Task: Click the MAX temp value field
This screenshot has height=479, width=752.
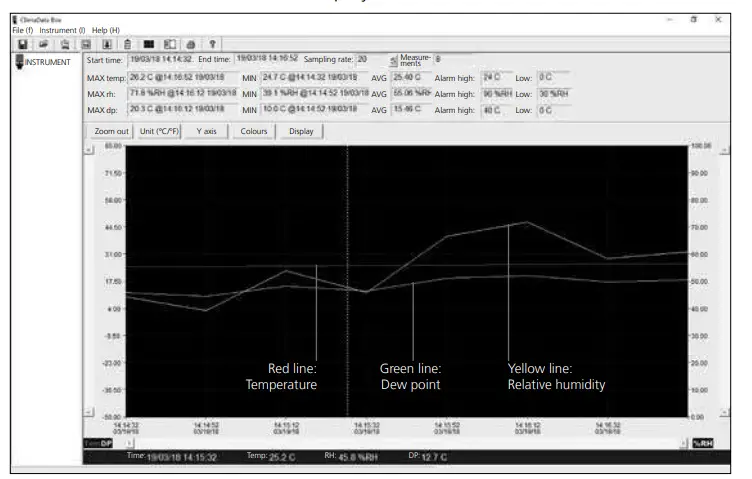Action: coord(182,77)
